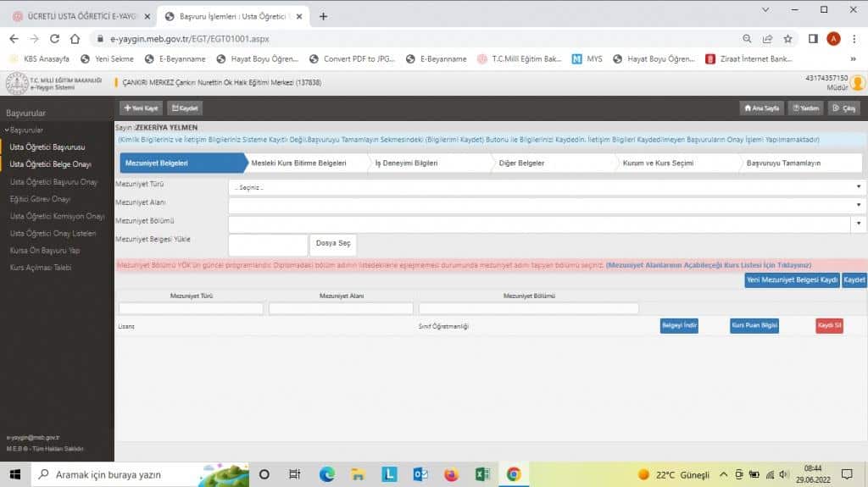The image size is (868, 487).
Task: Reload the page with browser refresh icon
Action: click(x=54, y=38)
